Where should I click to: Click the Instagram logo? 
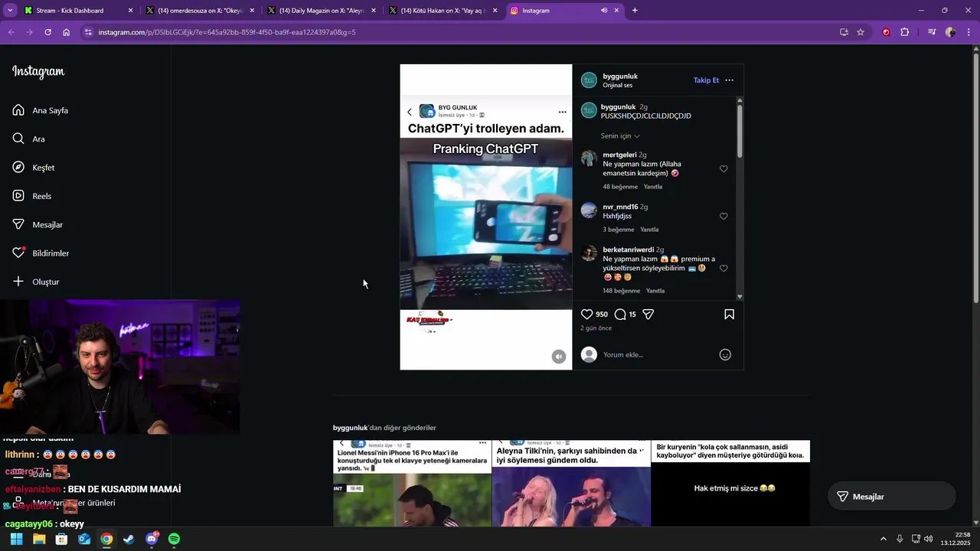point(38,72)
